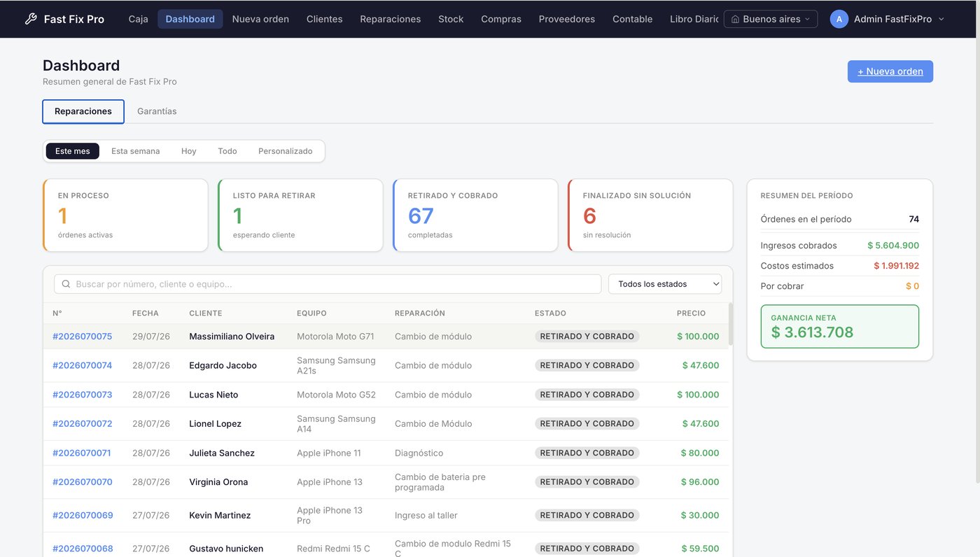Click client name Massimiliano Olveira
This screenshot has width=980, height=557.
tap(232, 337)
